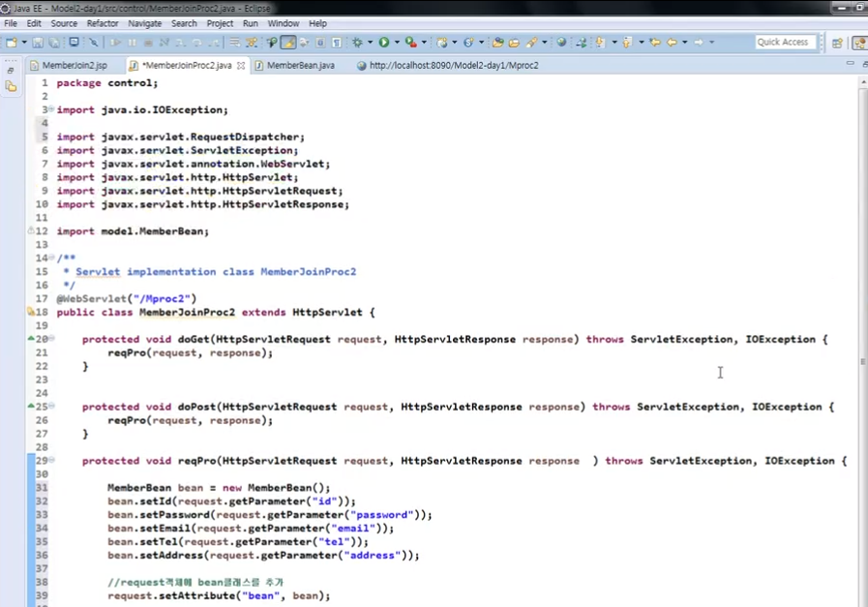Open the Project menu
The width and height of the screenshot is (868, 607).
(x=220, y=23)
